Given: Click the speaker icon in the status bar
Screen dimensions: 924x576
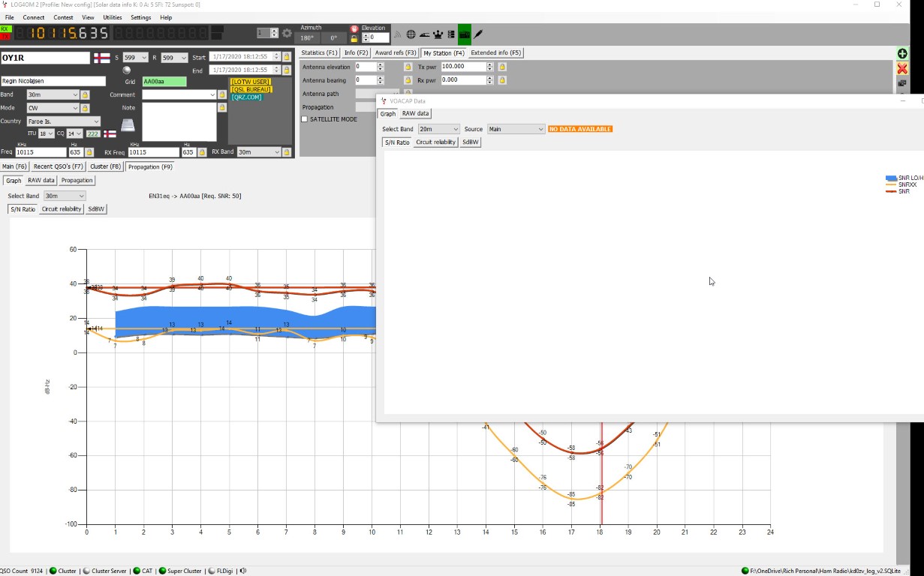Looking at the screenshot, I should click(242, 571).
